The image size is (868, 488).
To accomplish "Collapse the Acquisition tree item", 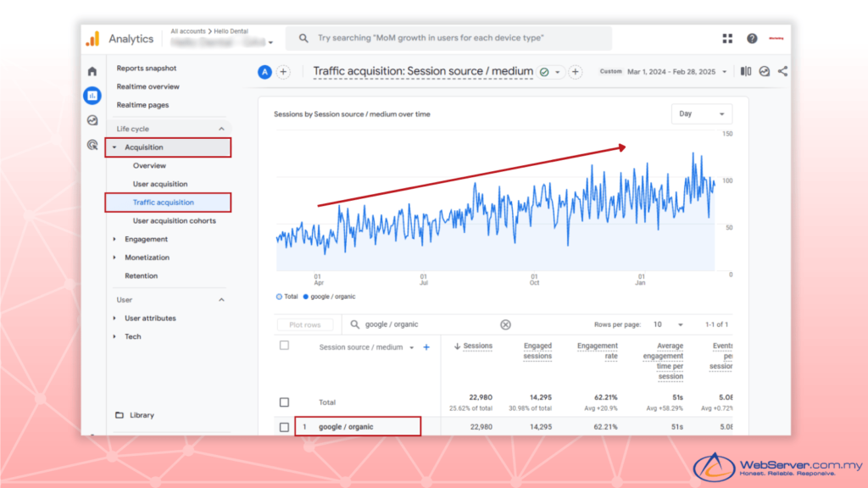I will [114, 147].
